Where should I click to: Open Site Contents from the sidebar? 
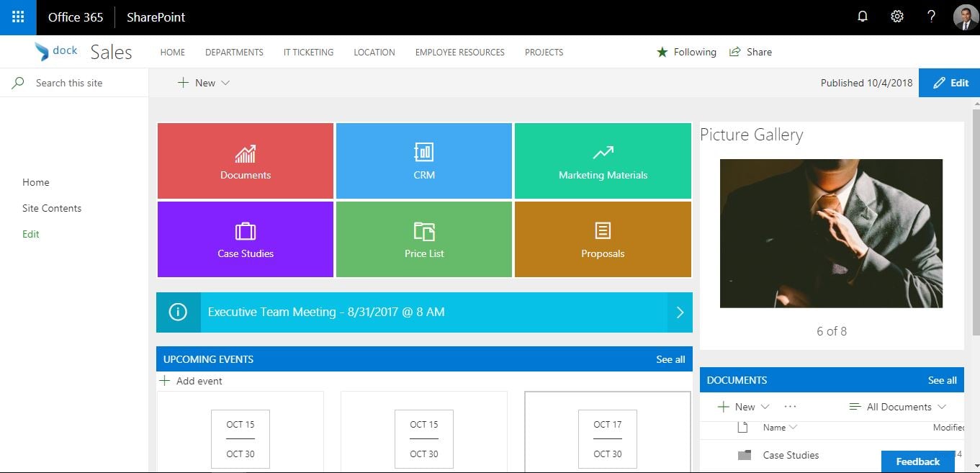point(51,207)
